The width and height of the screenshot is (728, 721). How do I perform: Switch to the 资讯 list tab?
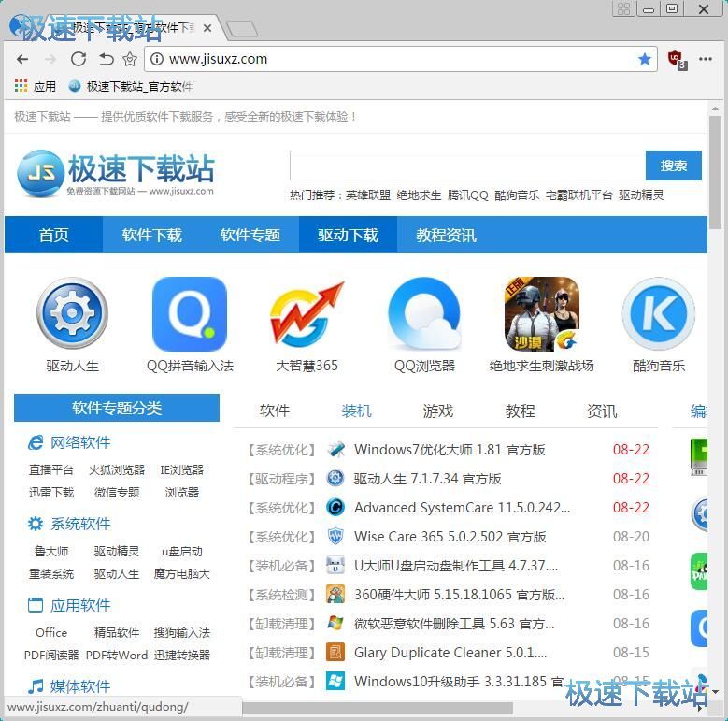pyautogui.click(x=602, y=411)
